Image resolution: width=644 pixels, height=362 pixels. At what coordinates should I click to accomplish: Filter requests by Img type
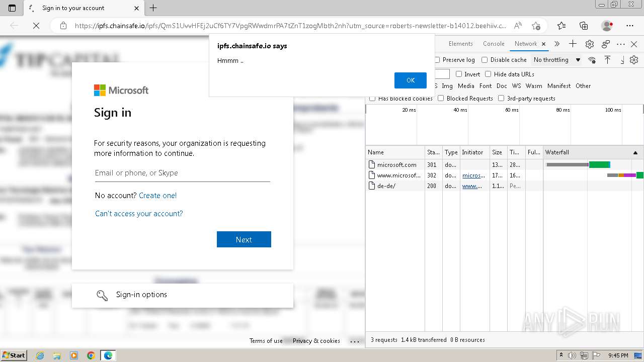[x=447, y=86]
